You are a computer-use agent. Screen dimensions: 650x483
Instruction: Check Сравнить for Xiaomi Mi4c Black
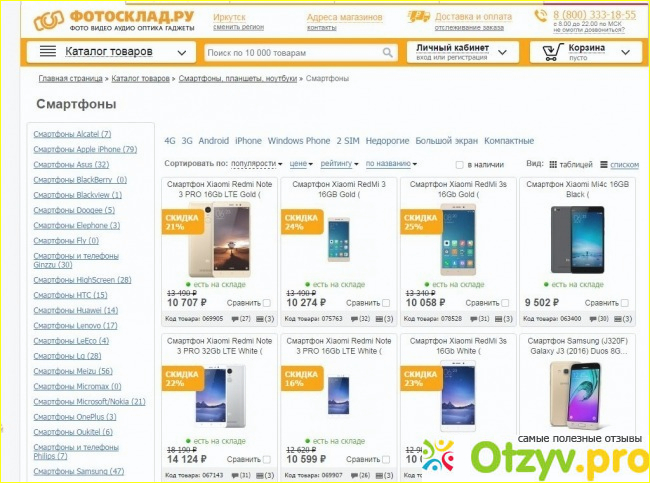(x=625, y=303)
